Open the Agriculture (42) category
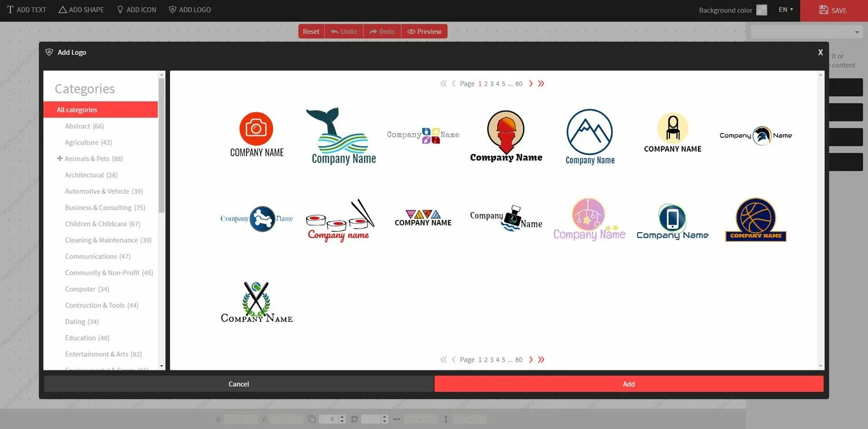This screenshot has width=868, height=429. coord(89,142)
